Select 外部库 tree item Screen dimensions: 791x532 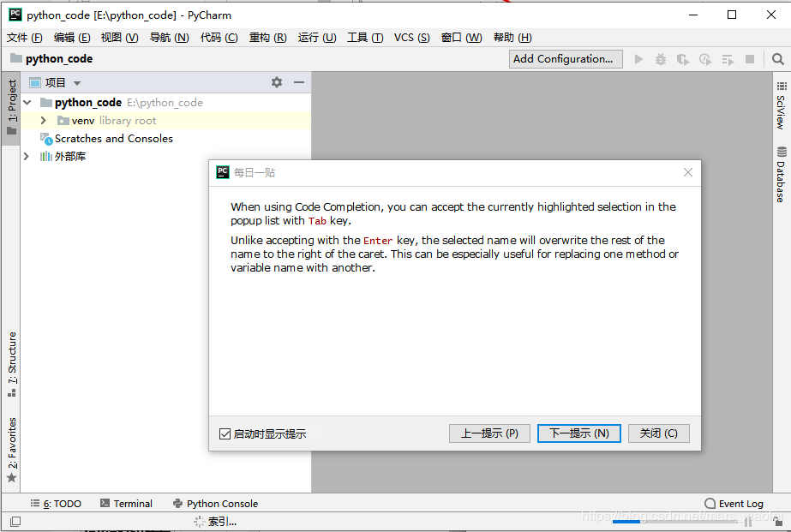(x=70, y=156)
